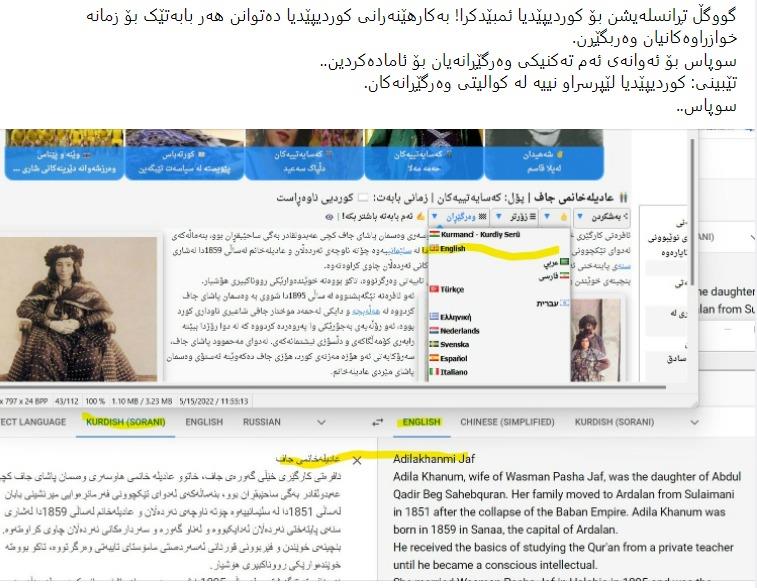Click the flame icon in article toolbar
The height and width of the screenshot is (588, 757).
tap(564, 217)
